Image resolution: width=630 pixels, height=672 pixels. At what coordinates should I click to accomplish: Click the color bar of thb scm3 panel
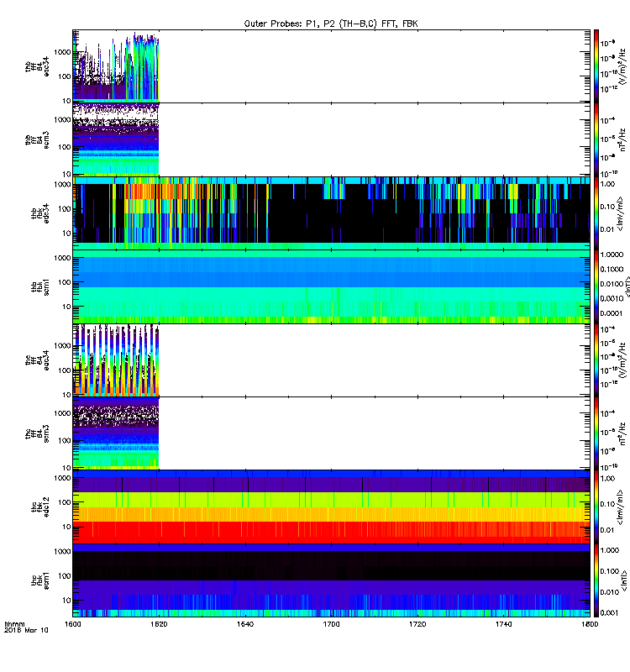(596, 139)
